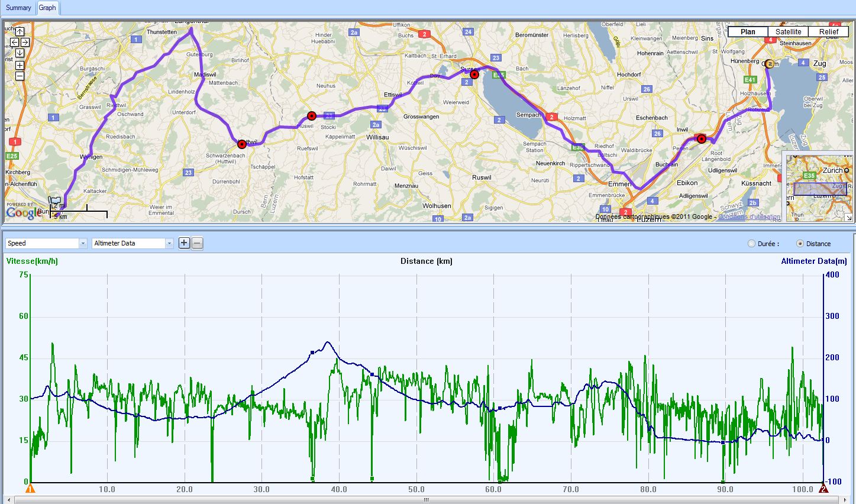Open the Speed data dropdown
Viewport: 856px width, 504px height.
tap(82, 244)
